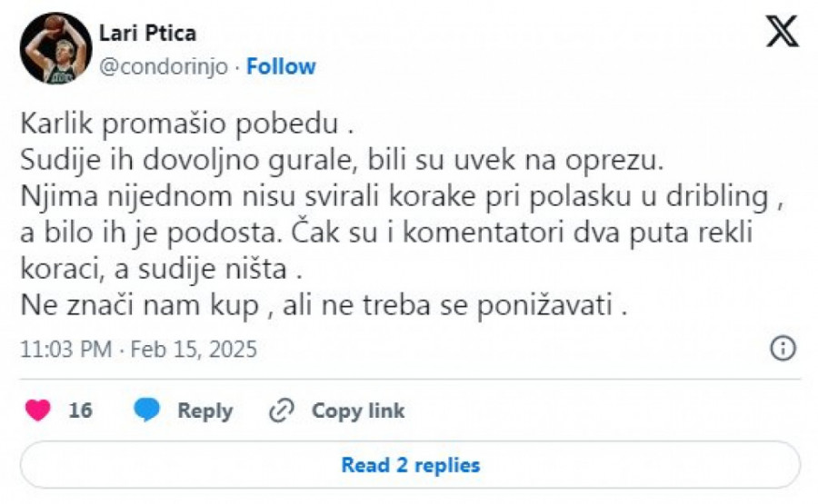Click the red heart like icon
The height and width of the screenshot is (504, 818).
point(38,410)
